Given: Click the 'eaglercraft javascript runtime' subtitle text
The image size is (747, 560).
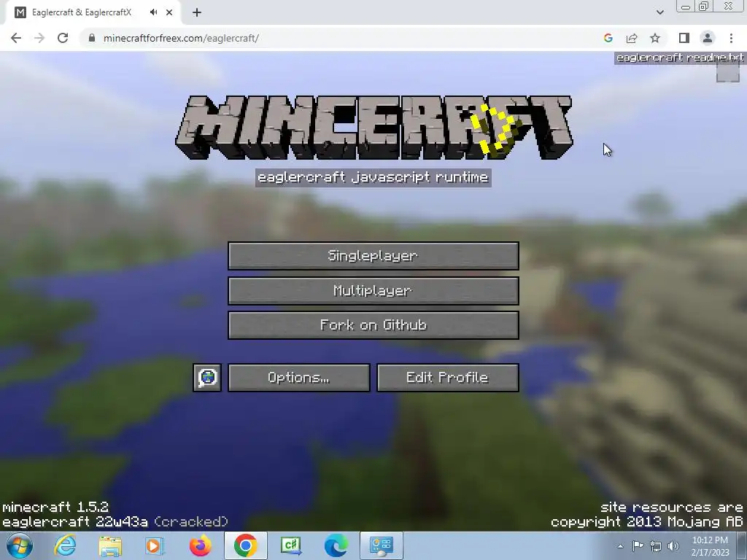Looking at the screenshot, I should coord(373,178).
